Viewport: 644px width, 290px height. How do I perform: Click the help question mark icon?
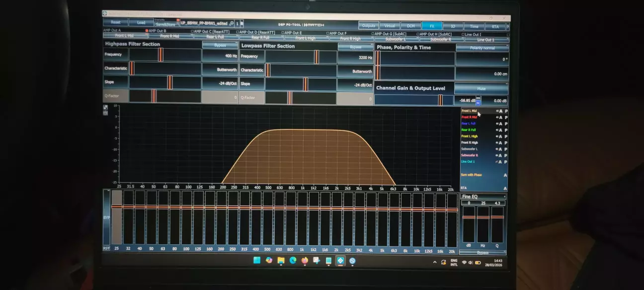507,26
